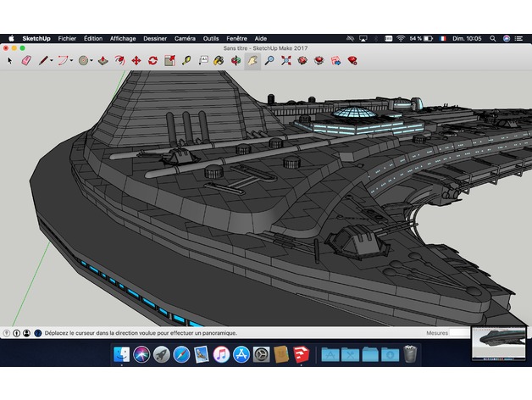This screenshot has width=532, height=400.
Task: Activate the Paint Bucket tool
Action: coord(219,61)
